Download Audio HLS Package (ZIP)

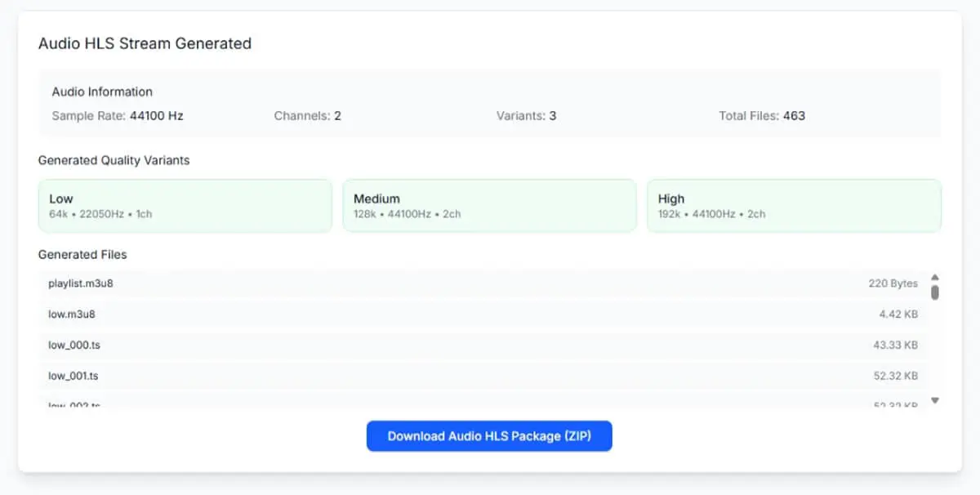pos(489,436)
